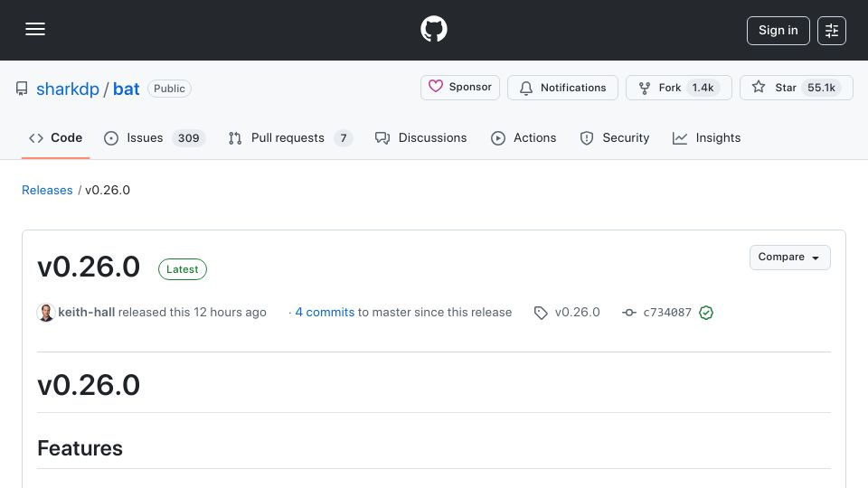Click the Features heading

click(x=80, y=448)
